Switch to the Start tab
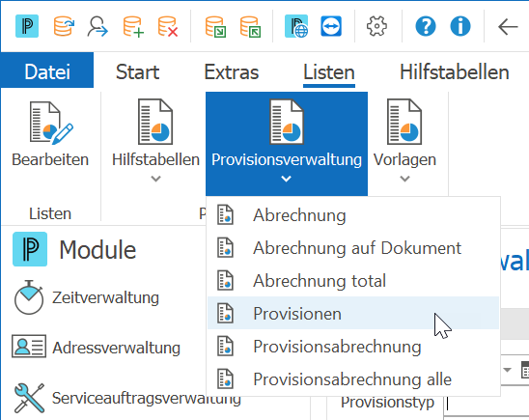This screenshot has height=420, width=529. tap(137, 71)
